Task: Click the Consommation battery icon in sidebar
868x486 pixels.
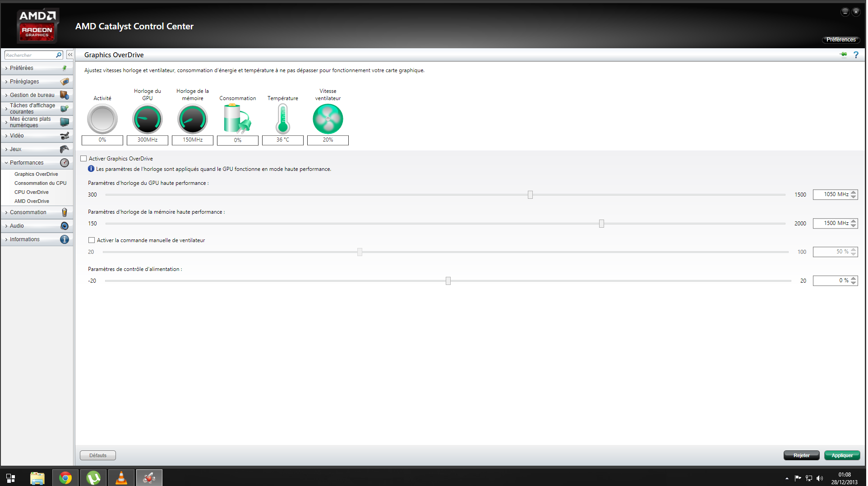Action: (x=65, y=212)
